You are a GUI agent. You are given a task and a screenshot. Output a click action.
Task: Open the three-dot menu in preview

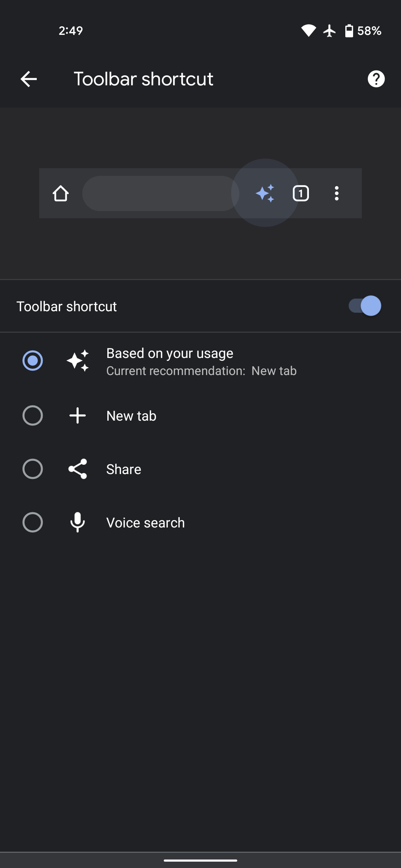point(337,193)
